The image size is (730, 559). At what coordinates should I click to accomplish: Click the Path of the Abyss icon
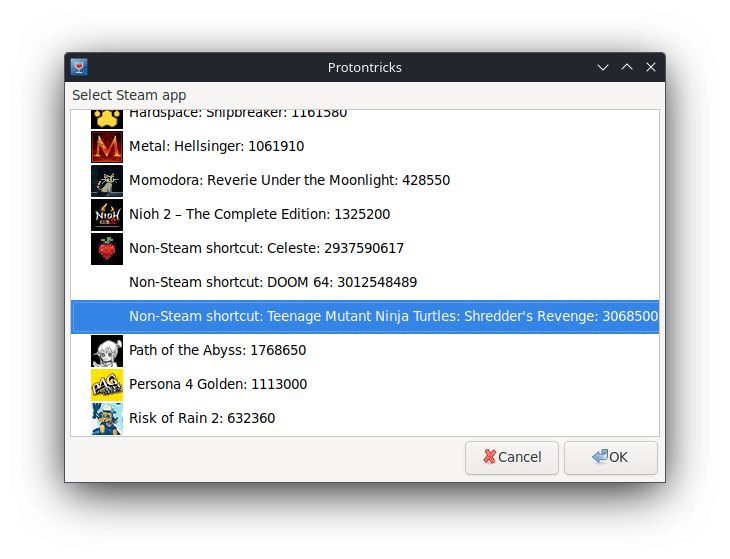point(107,350)
